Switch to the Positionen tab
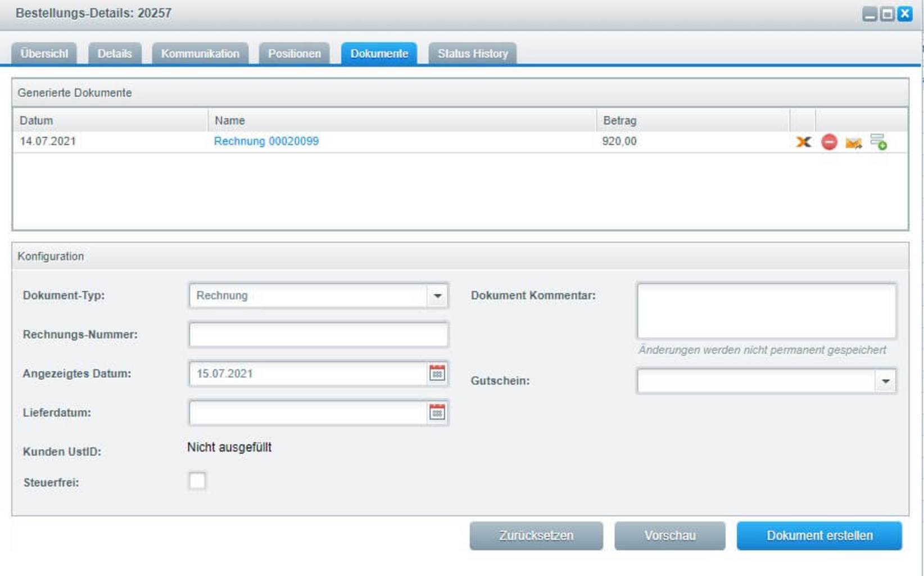Image resolution: width=924 pixels, height=576 pixels. point(294,54)
